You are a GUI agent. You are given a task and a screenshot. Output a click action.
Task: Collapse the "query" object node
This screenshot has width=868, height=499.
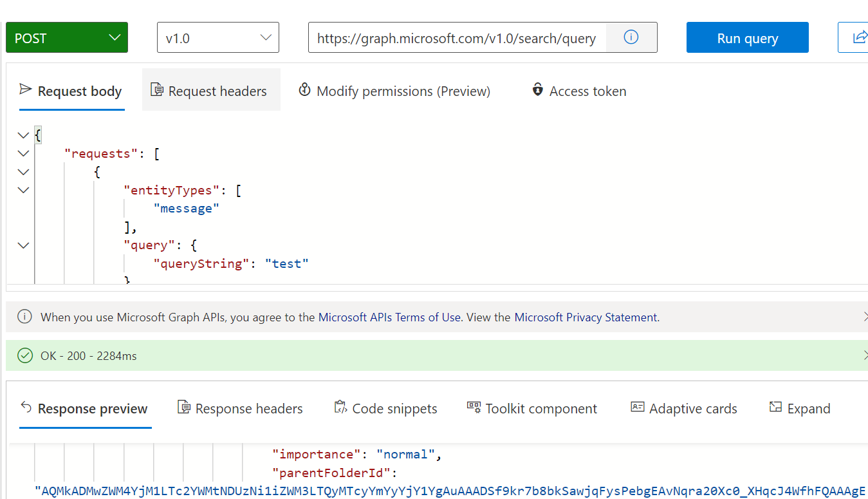coord(24,245)
